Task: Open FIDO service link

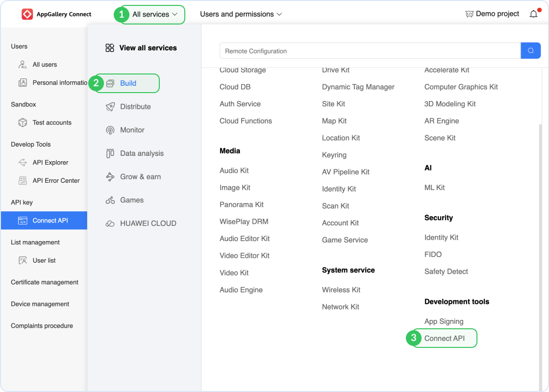Action: (433, 254)
